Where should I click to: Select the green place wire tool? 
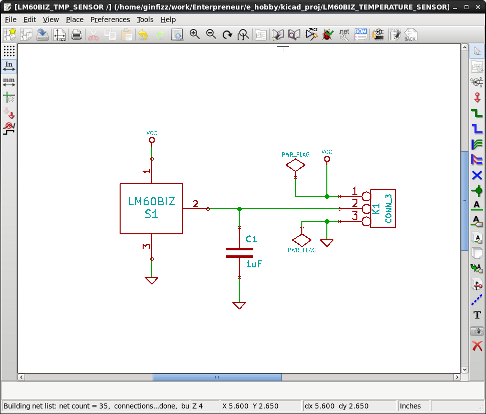477,113
